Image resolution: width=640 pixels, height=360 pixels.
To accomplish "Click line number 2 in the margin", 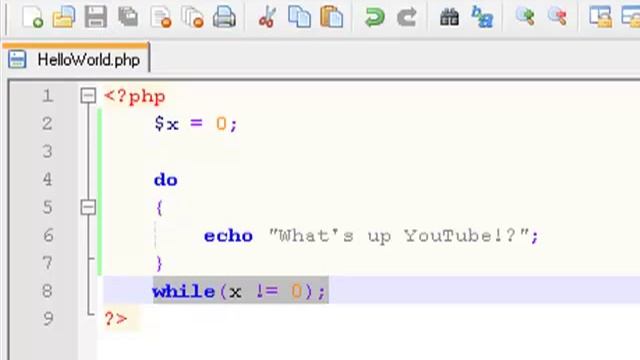I will point(48,124).
